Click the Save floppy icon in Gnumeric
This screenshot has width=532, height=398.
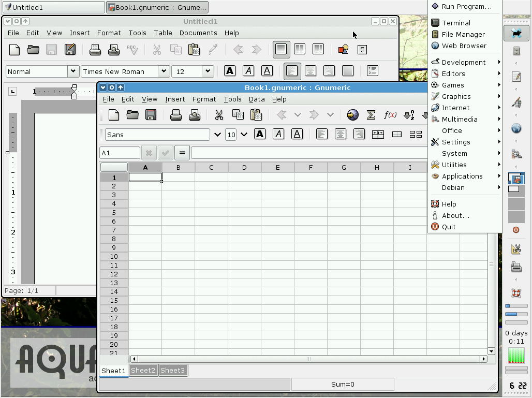pyautogui.click(x=151, y=115)
